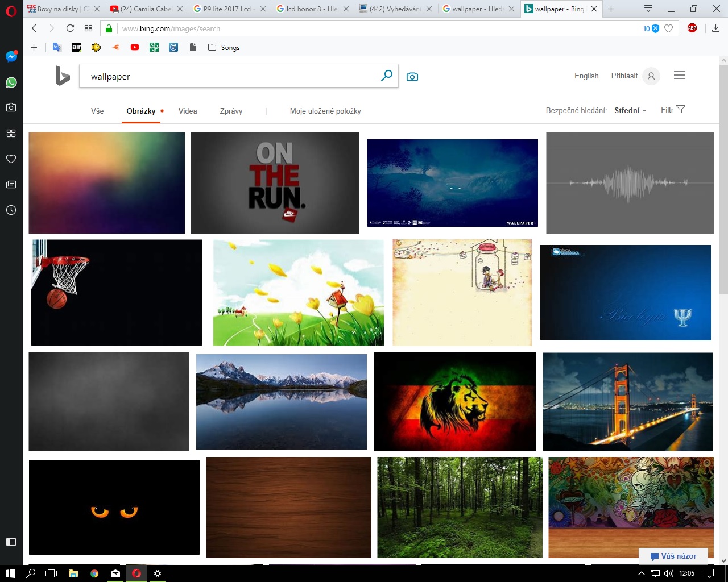Expand the 'Střední' safe search dropdown
The height and width of the screenshot is (582, 728).
tap(630, 110)
